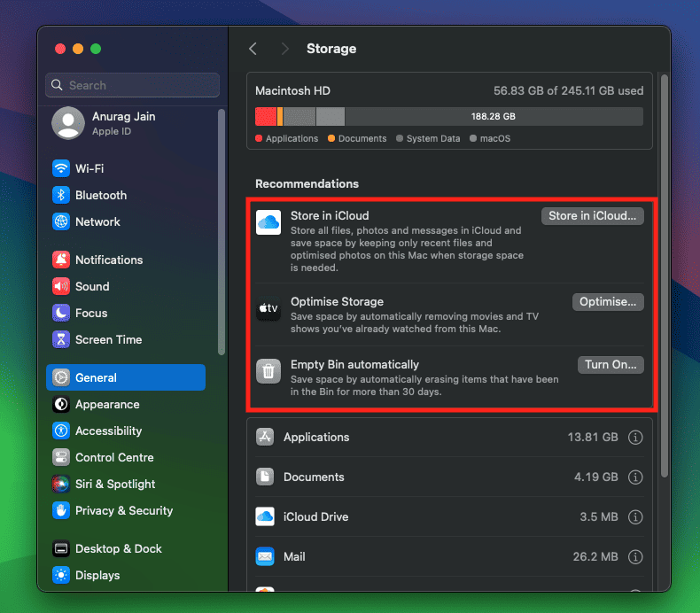Image resolution: width=700 pixels, height=613 pixels.
Task: Click the Search field in the sidebar
Action: click(x=132, y=85)
